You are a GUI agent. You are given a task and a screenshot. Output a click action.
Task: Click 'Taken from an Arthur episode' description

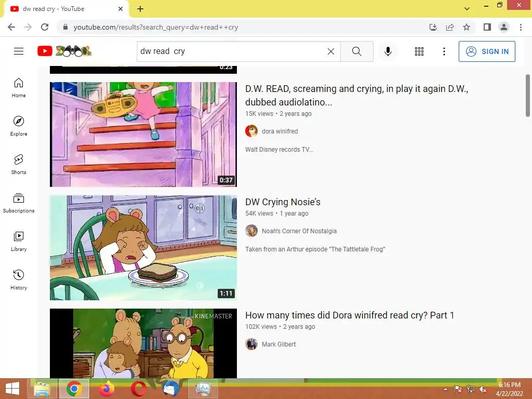[x=315, y=249]
